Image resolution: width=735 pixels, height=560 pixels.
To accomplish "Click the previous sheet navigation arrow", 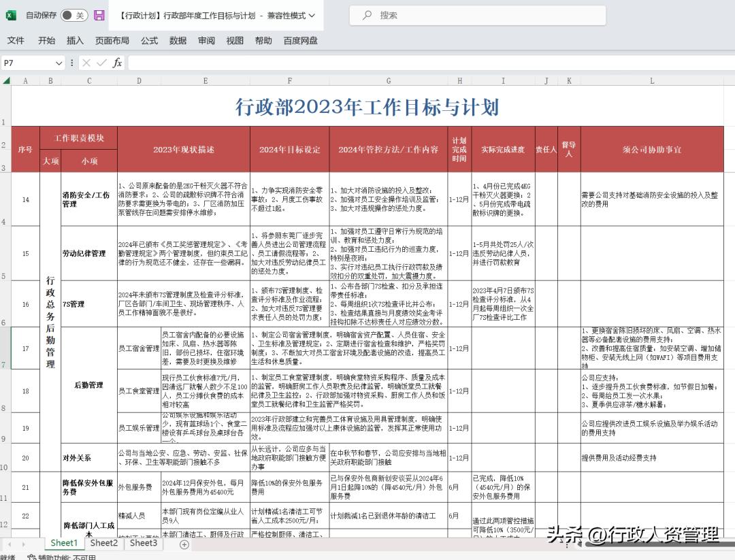I will [10, 543].
